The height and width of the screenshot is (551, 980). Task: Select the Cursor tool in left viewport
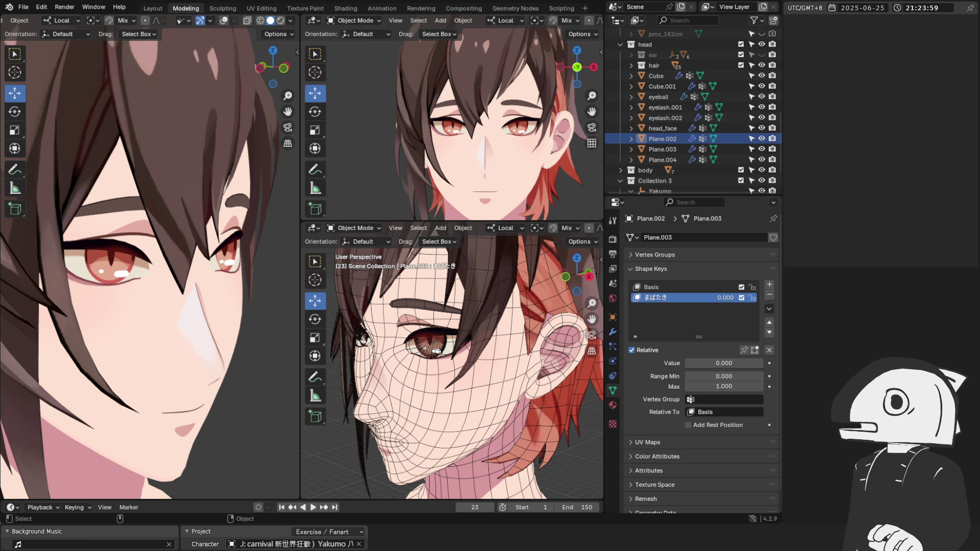pyautogui.click(x=15, y=72)
